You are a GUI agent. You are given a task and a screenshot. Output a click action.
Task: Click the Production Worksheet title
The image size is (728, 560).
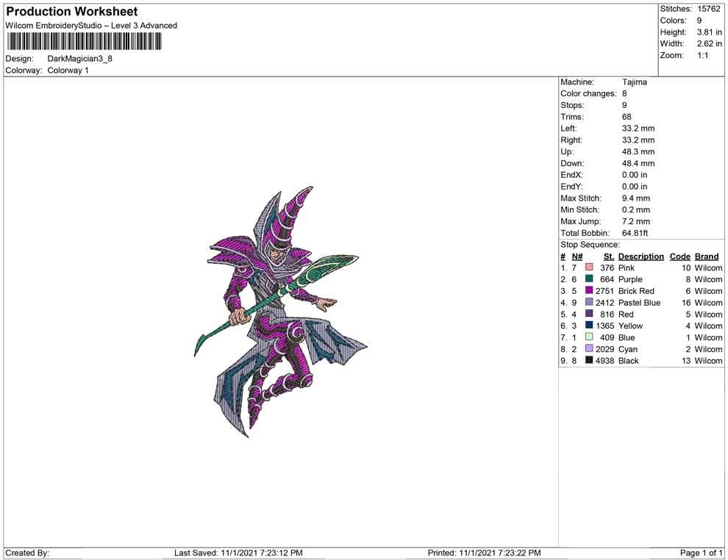click(x=72, y=12)
